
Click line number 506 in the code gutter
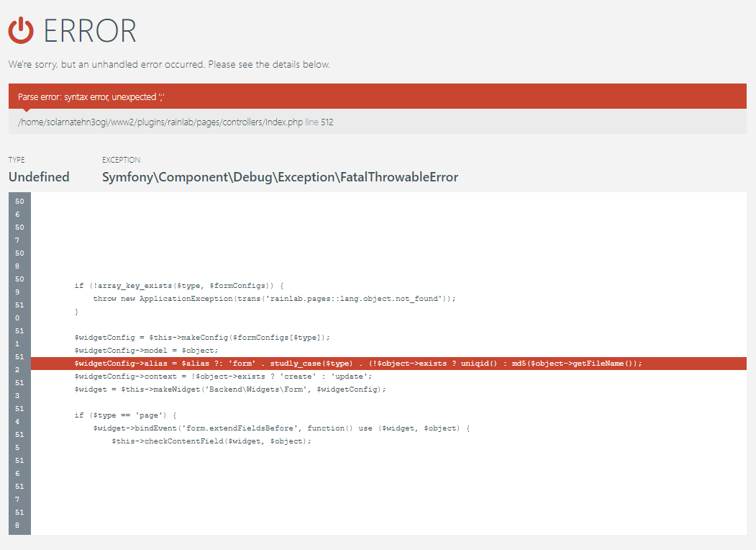click(x=19, y=208)
